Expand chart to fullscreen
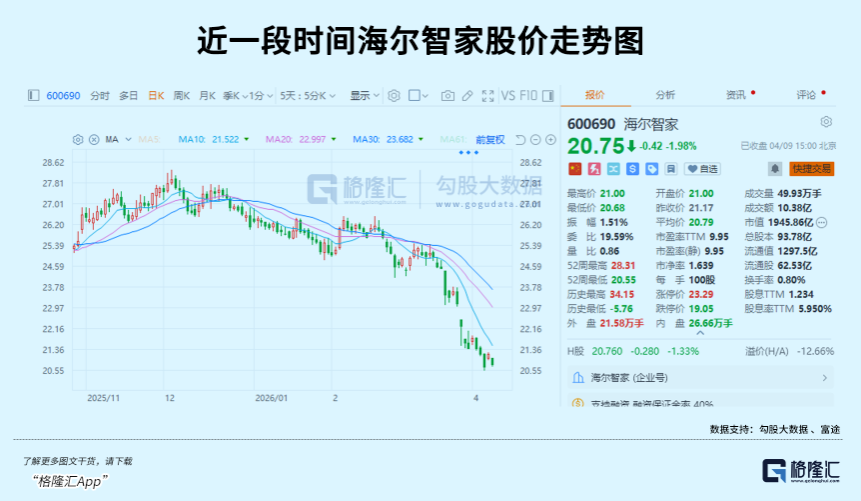 [x=488, y=96]
